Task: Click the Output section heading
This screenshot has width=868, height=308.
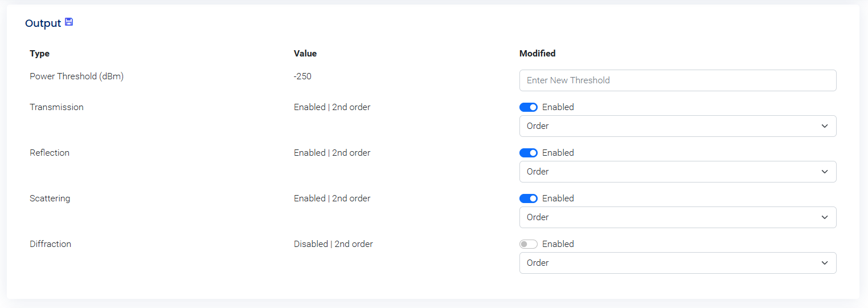Action: point(43,23)
